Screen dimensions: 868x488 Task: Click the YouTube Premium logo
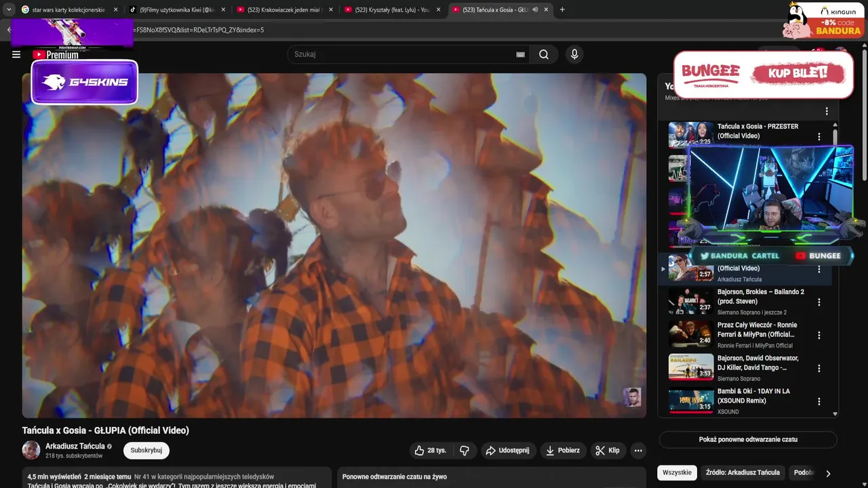pyautogui.click(x=56, y=55)
